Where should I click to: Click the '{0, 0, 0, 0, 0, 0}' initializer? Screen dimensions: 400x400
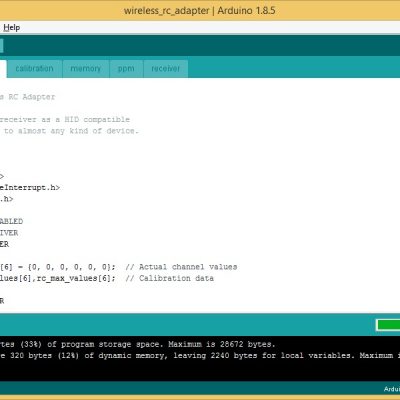point(69,267)
